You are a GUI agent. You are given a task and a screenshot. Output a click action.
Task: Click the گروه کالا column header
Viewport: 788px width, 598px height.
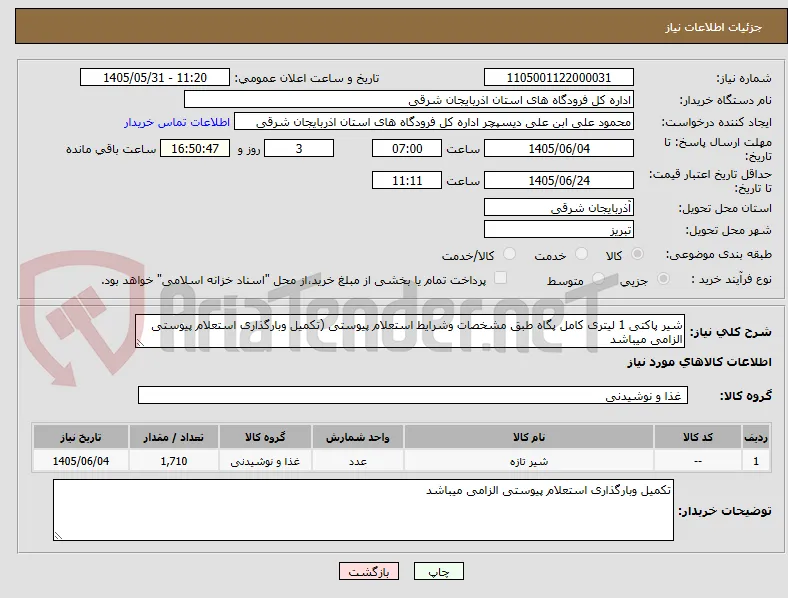click(265, 437)
